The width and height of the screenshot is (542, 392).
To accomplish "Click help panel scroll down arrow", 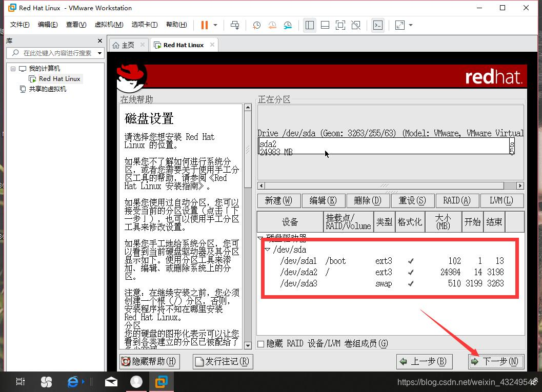I will coord(248,345).
